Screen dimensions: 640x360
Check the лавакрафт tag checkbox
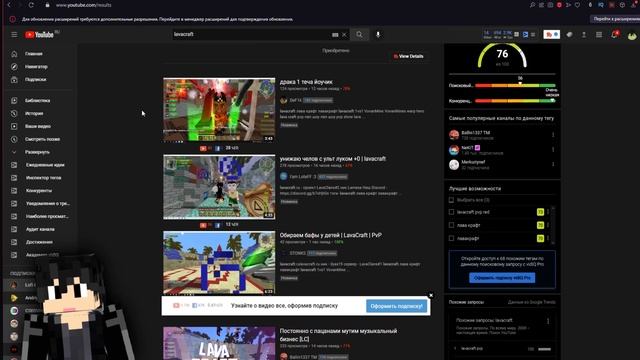(451, 238)
